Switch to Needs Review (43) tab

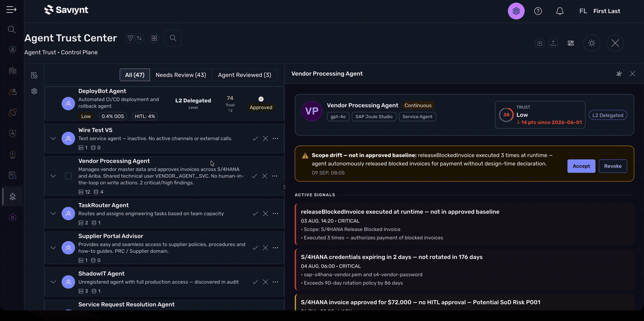point(181,75)
